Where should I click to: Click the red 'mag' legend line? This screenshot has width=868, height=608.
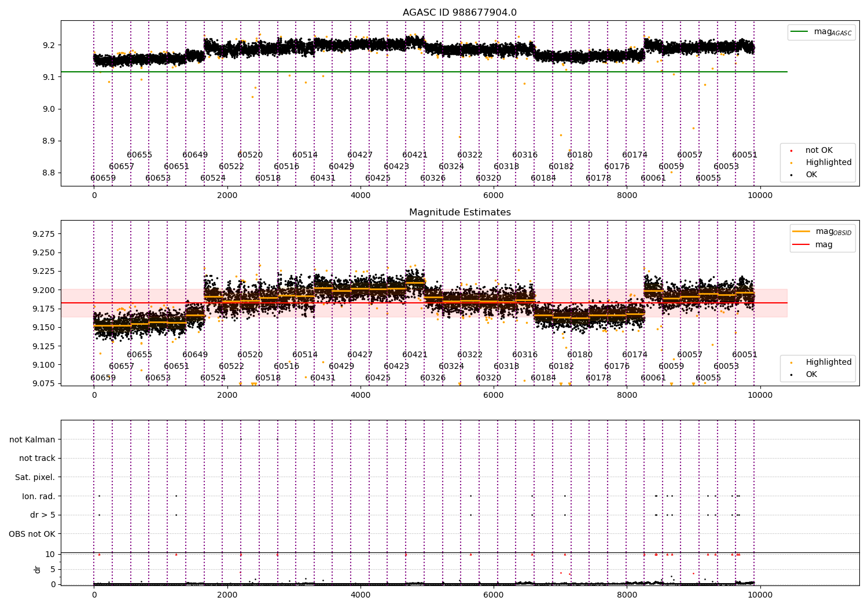[801, 244]
